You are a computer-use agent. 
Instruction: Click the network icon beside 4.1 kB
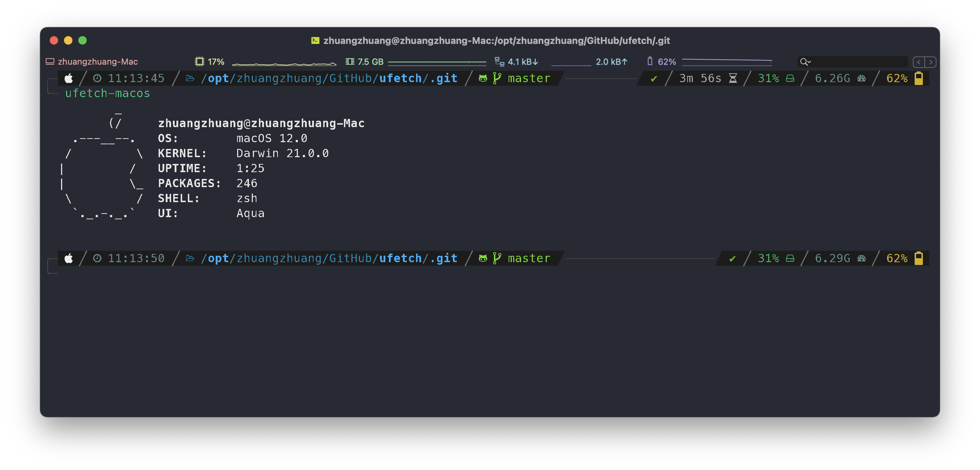pyautogui.click(x=499, y=62)
